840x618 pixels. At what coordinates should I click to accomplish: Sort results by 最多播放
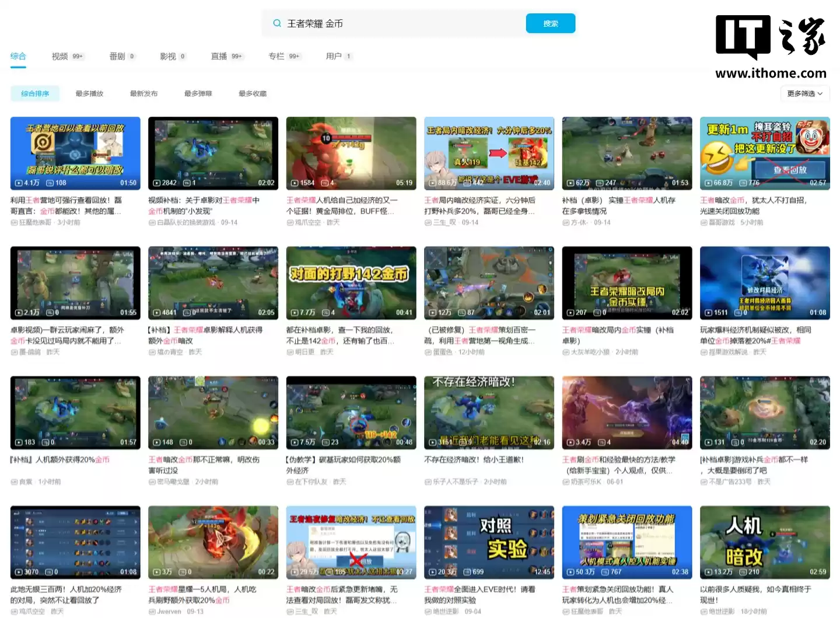pos(89,93)
